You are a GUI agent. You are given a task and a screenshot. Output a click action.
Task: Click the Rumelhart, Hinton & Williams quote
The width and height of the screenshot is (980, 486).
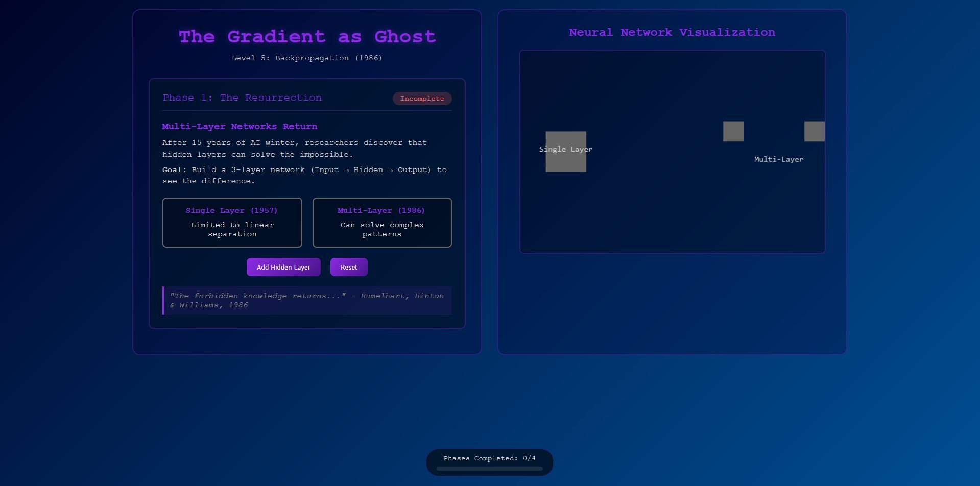click(x=307, y=301)
